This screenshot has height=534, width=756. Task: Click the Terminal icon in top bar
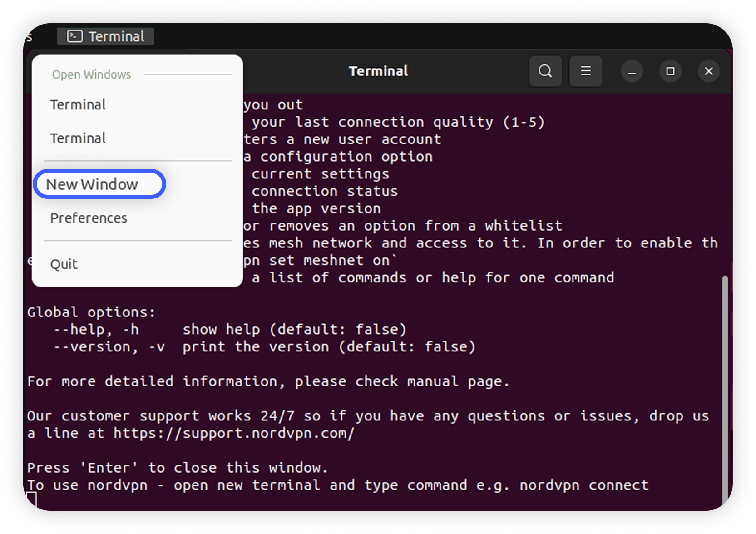point(75,36)
